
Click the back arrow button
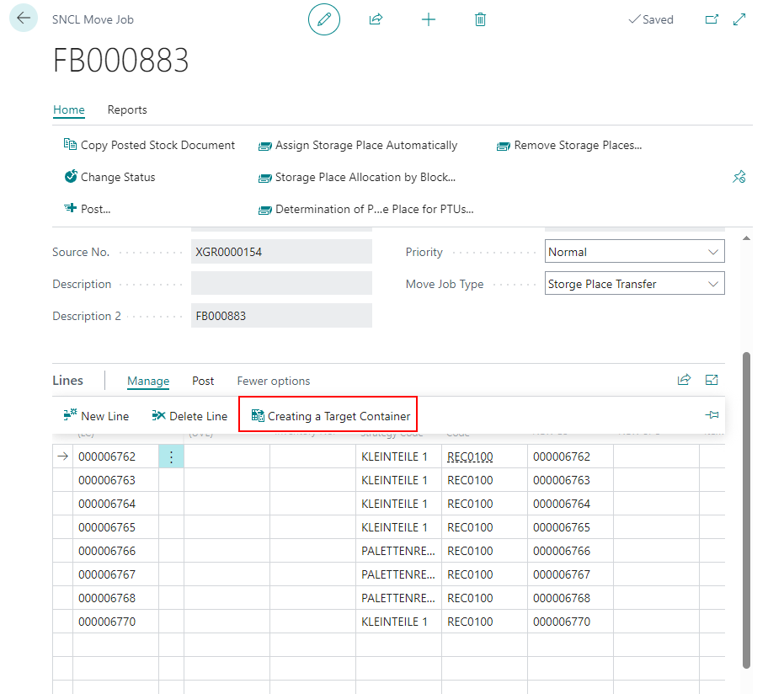tap(23, 19)
